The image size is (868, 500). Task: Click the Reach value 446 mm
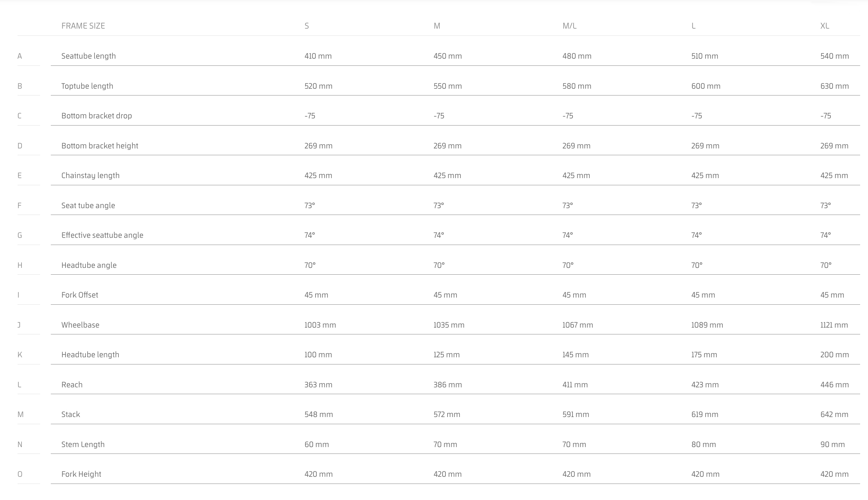pyautogui.click(x=834, y=385)
